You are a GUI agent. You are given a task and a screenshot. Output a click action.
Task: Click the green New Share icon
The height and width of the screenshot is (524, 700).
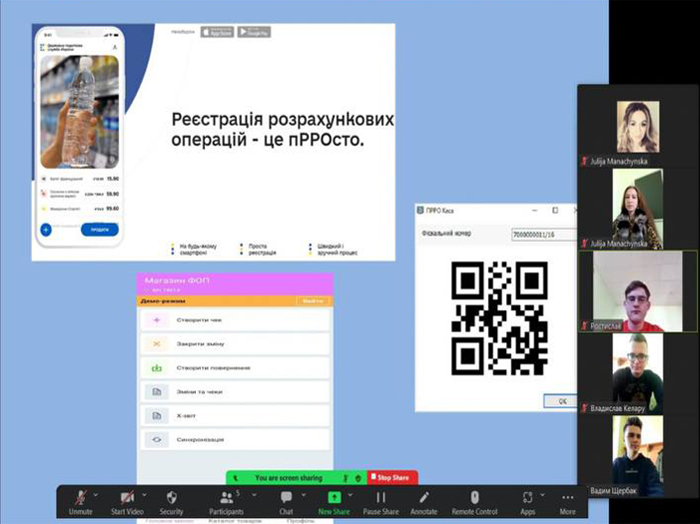[x=334, y=497]
